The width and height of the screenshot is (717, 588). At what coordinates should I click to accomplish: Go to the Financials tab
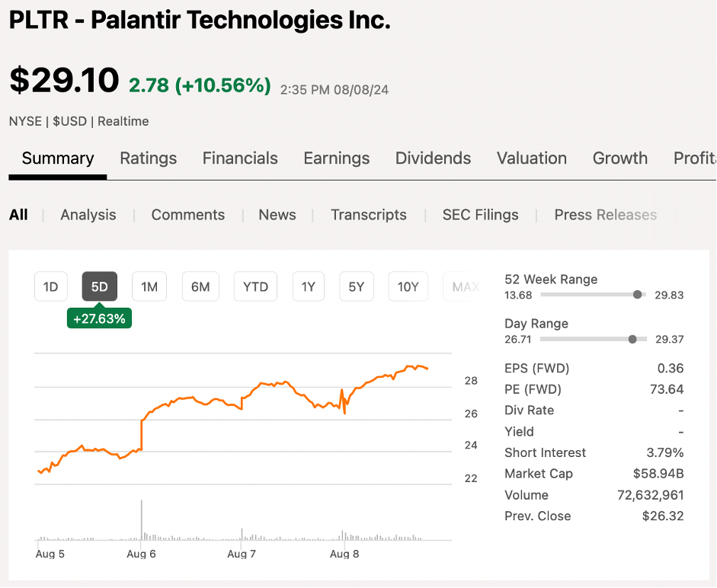240,158
